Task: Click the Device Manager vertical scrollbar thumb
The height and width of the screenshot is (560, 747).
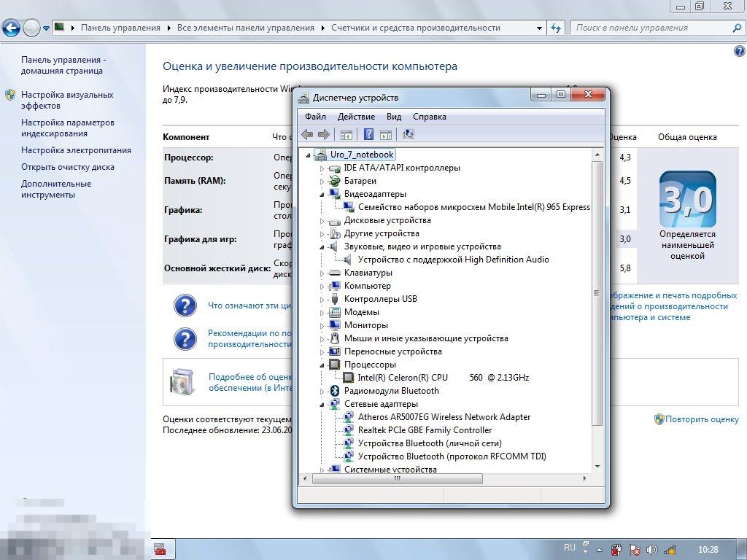Action: point(597,293)
